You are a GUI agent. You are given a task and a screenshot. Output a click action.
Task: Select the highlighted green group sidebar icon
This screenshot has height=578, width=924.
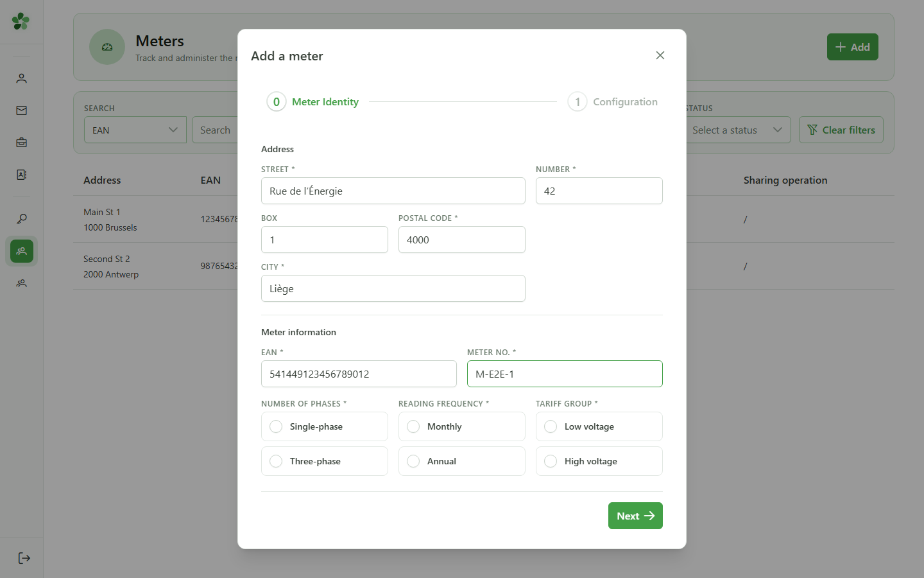(21, 251)
